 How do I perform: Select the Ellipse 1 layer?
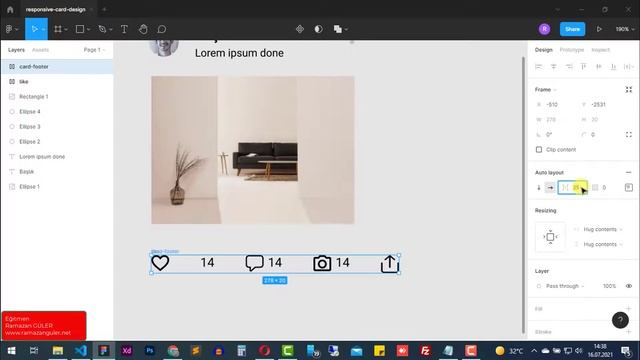[x=57, y=187]
